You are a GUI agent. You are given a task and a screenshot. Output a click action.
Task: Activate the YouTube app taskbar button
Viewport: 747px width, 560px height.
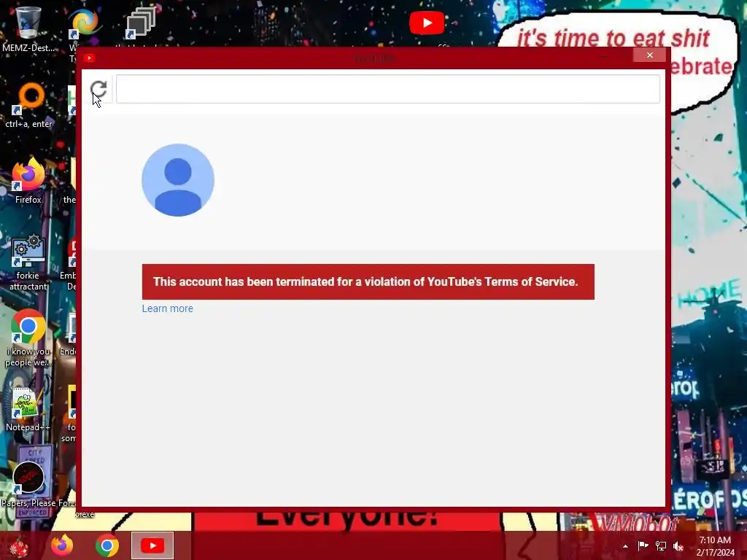click(x=152, y=545)
